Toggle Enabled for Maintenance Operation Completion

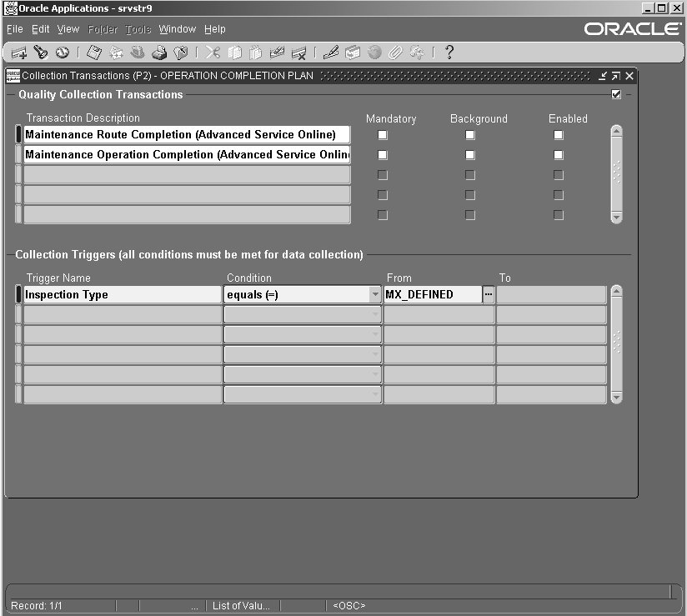pyautogui.click(x=559, y=155)
